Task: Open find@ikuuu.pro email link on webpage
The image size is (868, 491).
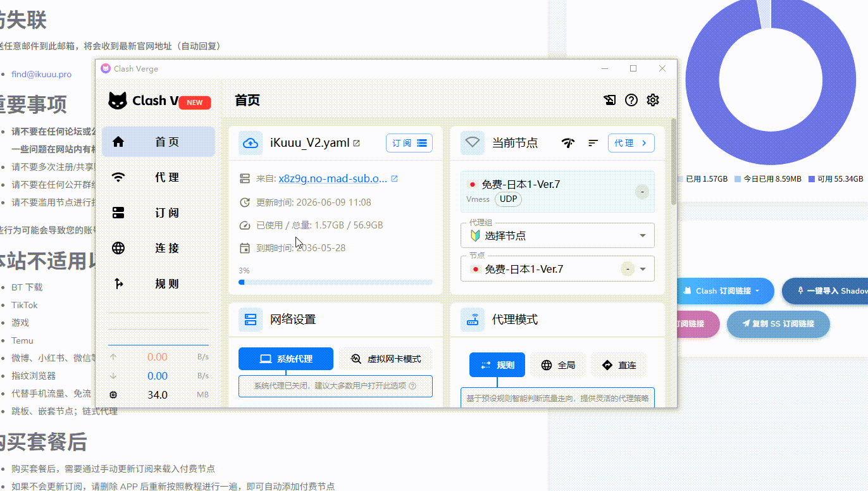Action: [41, 74]
